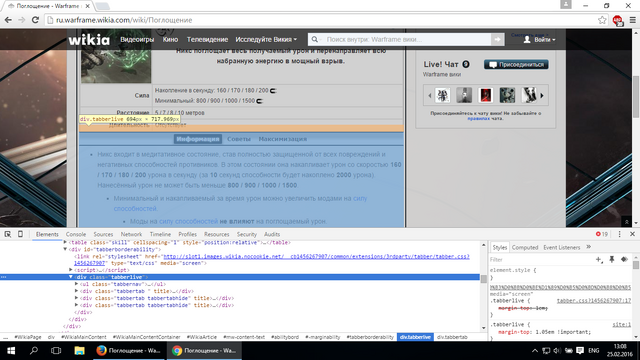This screenshot has height=360, width=640.
Task: Open the Profiles tab
Action: (187, 234)
